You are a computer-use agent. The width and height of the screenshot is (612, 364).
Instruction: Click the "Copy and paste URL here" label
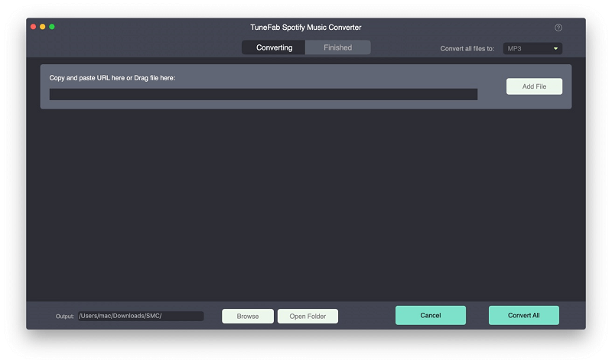click(x=112, y=78)
